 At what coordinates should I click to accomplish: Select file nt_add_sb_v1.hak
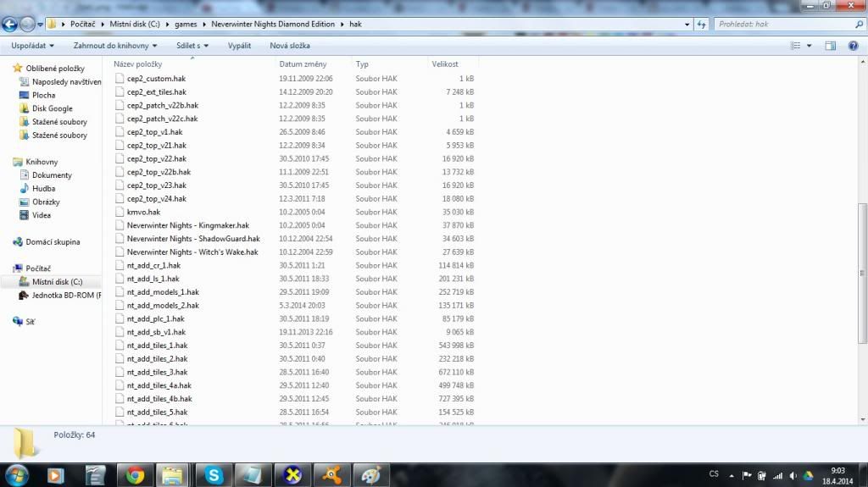coord(156,332)
